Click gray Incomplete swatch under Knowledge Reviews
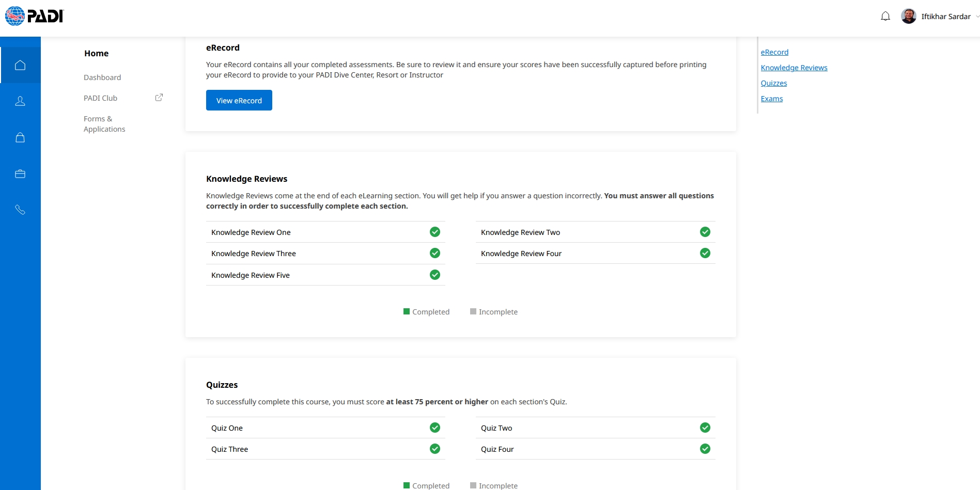The height and width of the screenshot is (490, 980). pos(473,311)
